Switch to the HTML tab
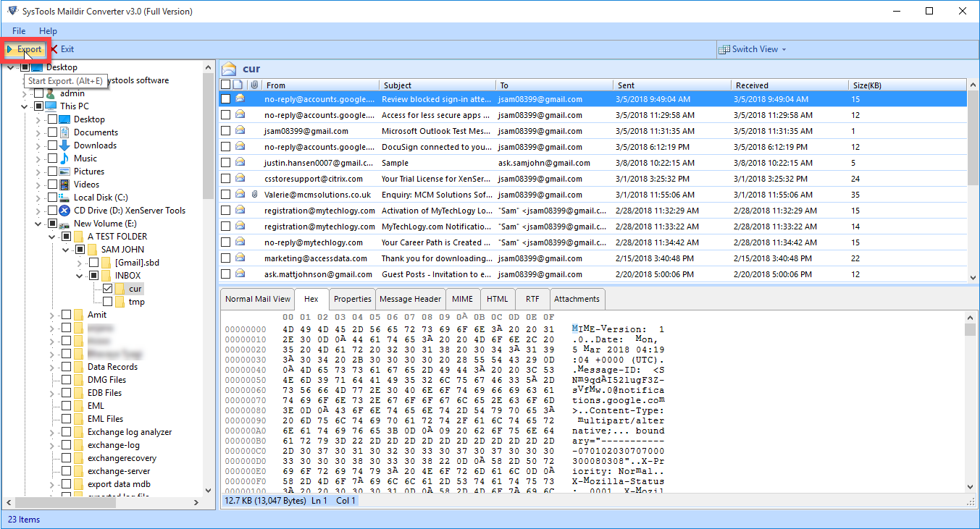Screen dimensions: 980x529 (x=497, y=299)
